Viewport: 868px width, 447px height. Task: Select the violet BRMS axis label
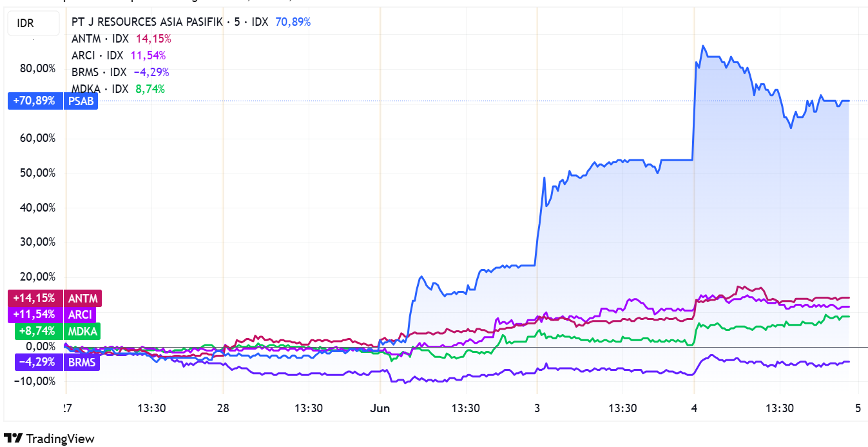[x=82, y=363]
